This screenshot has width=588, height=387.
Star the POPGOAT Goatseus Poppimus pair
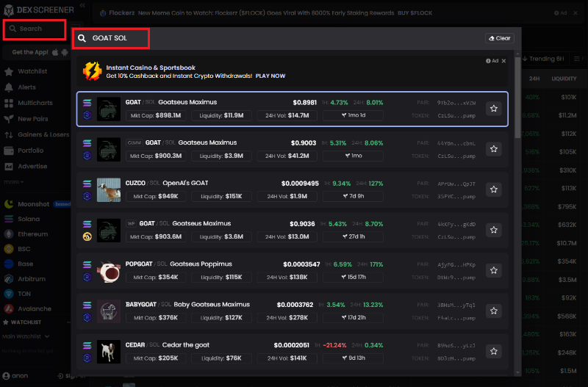[x=493, y=270]
